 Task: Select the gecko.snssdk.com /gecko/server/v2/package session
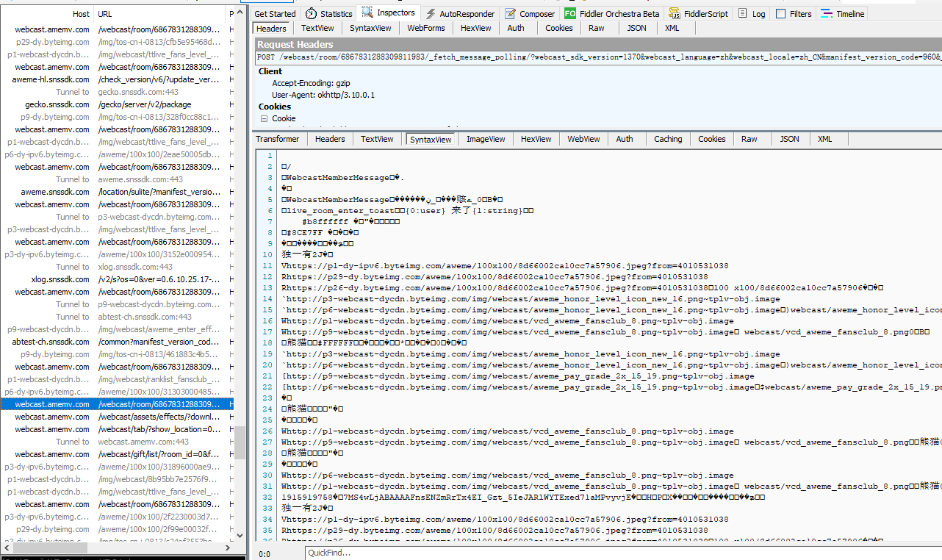tap(118, 104)
